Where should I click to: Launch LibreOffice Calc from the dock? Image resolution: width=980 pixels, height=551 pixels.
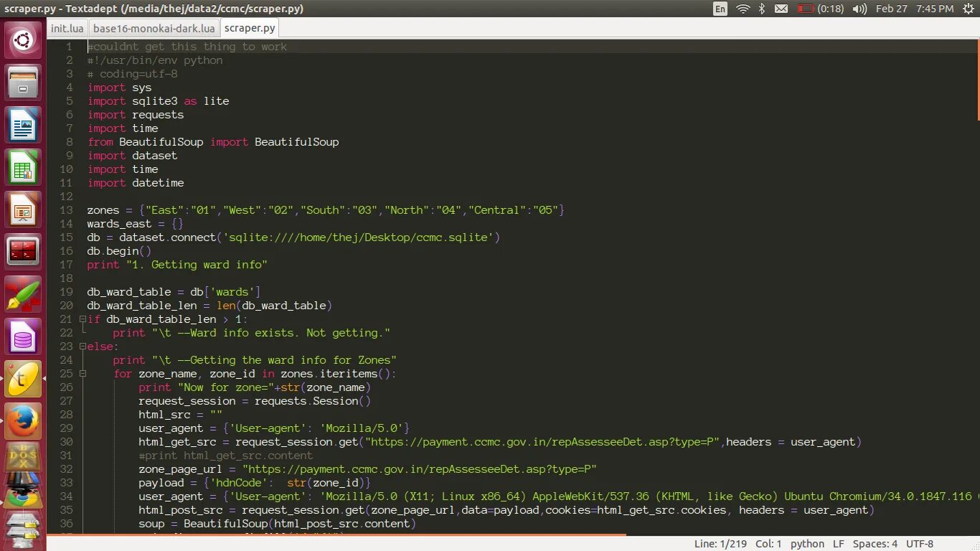pyautogui.click(x=23, y=166)
